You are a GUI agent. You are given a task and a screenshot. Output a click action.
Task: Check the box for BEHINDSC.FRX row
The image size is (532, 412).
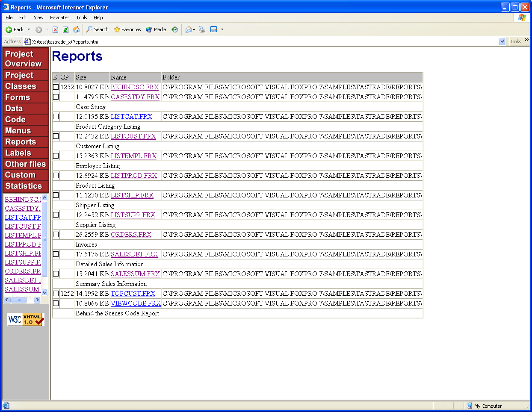[x=56, y=87]
